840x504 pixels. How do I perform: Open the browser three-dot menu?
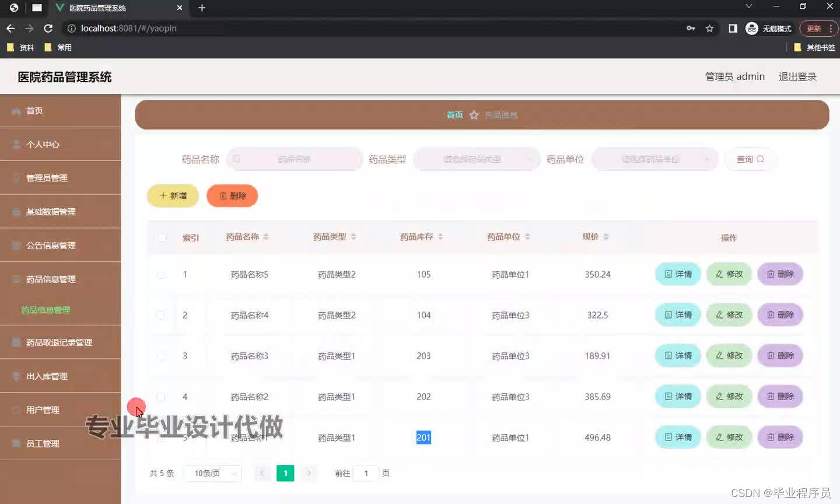pyautogui.click(x=831, y=28)
